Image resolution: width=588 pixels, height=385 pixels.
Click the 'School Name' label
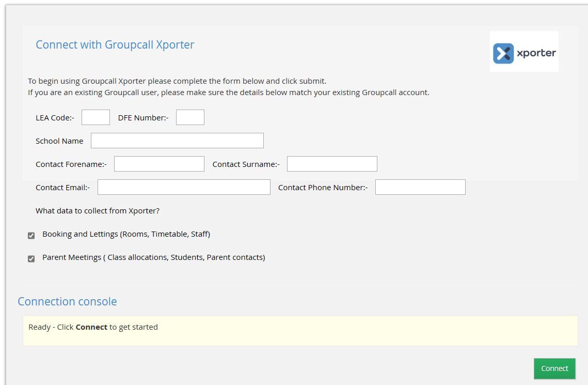tap(59, 141)
